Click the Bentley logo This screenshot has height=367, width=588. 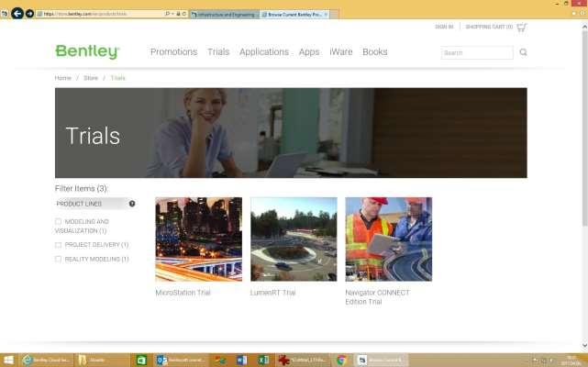(x=87, y=51)
